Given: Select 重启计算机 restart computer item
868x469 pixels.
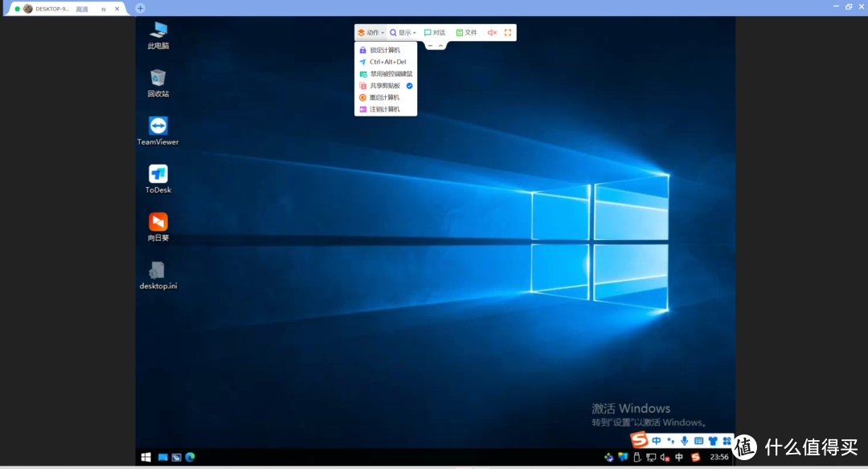Looking at the screenshot, I should [385, 97].
